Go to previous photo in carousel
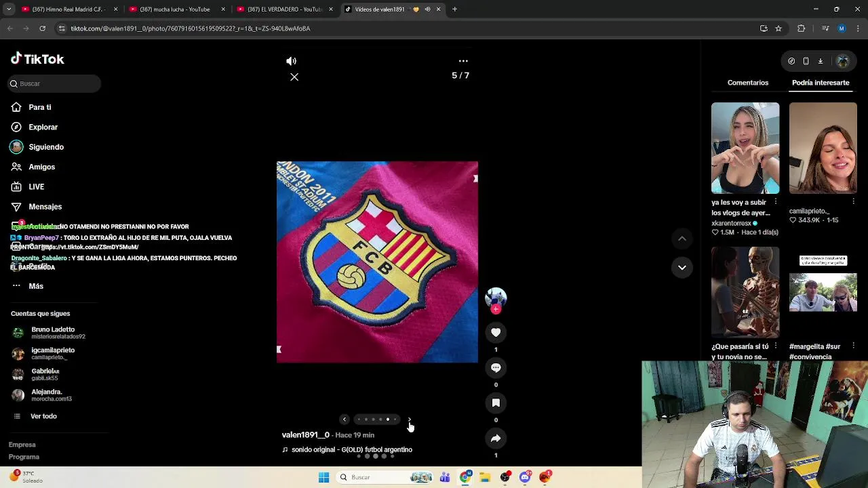The width and height of the screenshot is (868, 488). click(x=344, y=420)
